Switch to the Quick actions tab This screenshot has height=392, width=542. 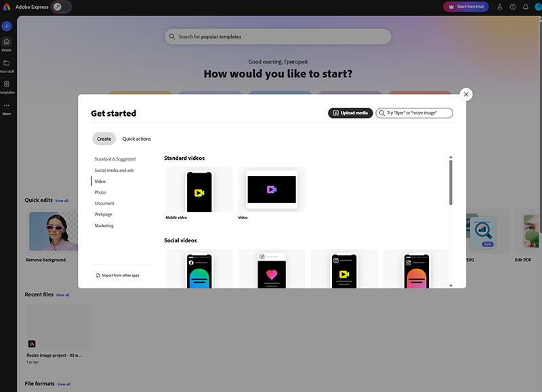(x=137, y=139)
